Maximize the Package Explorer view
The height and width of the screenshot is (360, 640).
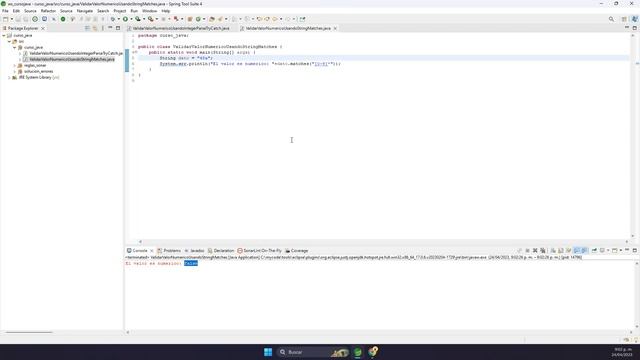118,28
